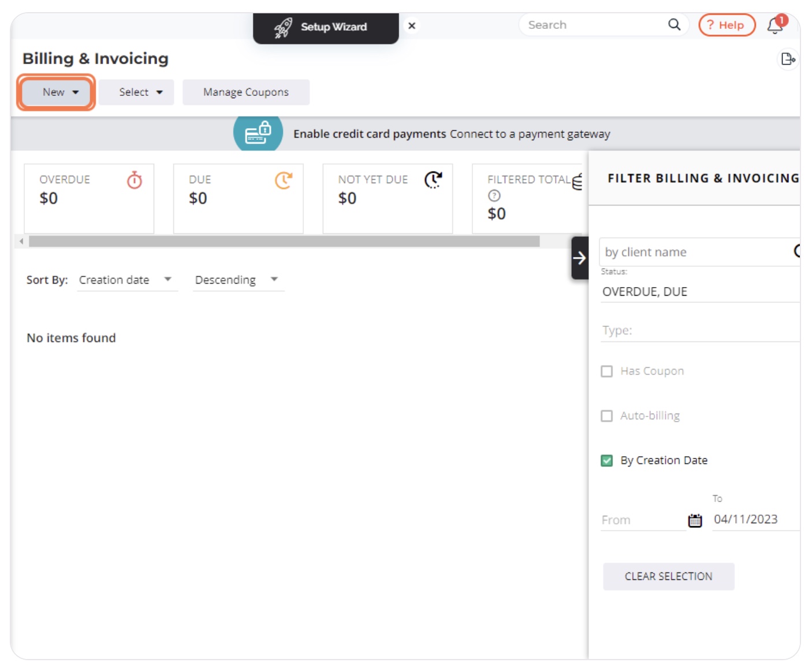Open the notifications bell icon

pyautogui.click(x=776, y=25)
